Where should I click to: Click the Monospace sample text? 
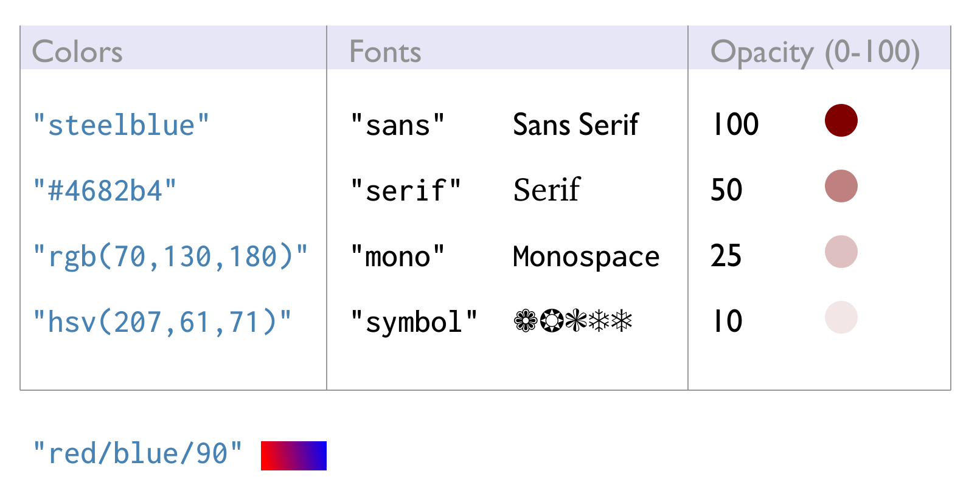pos(586,256)
